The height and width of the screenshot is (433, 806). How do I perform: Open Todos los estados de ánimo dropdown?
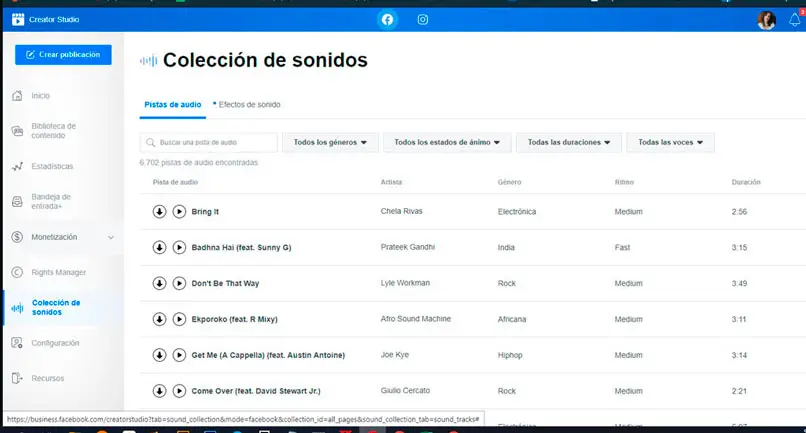tap(447, 142)
